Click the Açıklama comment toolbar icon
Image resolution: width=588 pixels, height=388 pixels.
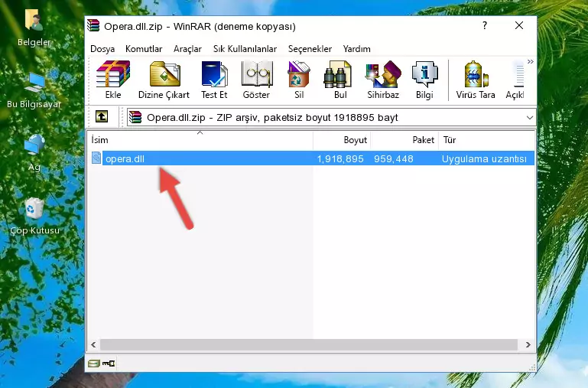click(515, 80)
